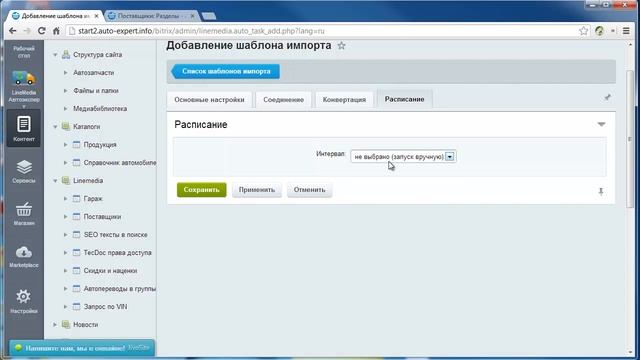This screenshot has height=360, width=640.
Task: Open Поставщики in the Linemedia tree
Action: point(102,217)
